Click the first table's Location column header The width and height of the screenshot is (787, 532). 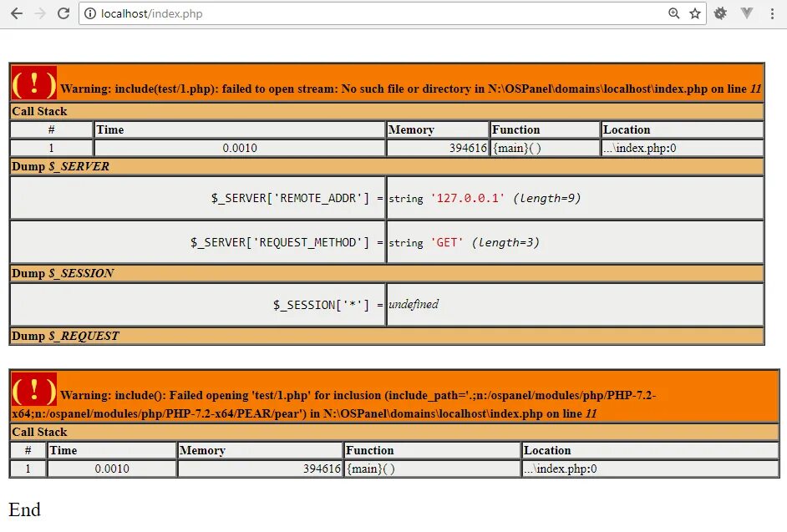[683, 129]
